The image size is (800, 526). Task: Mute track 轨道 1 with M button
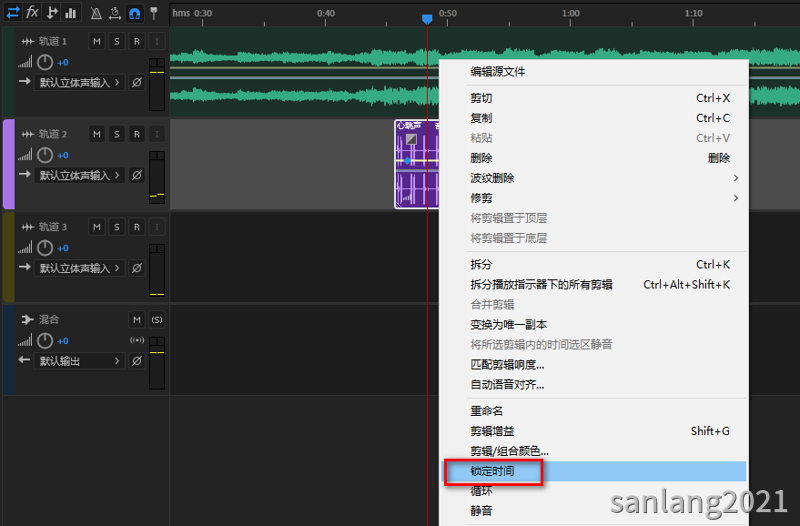coord(97,41)
